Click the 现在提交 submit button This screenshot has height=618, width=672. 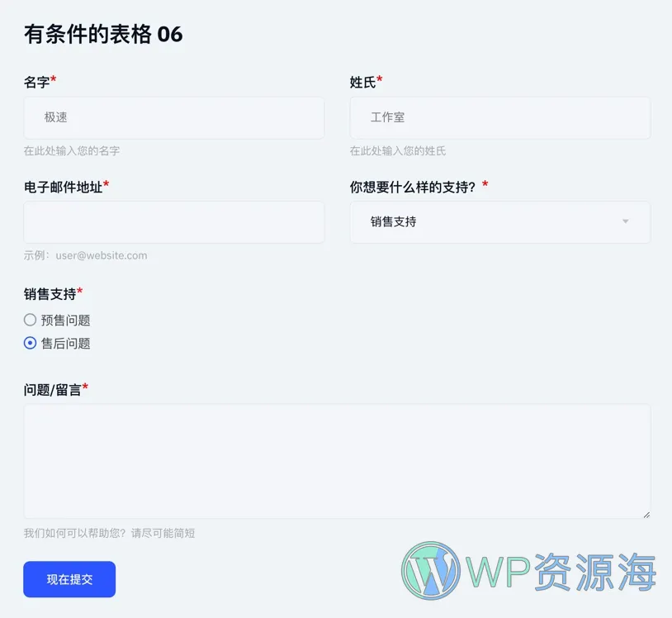pos(69,579)
